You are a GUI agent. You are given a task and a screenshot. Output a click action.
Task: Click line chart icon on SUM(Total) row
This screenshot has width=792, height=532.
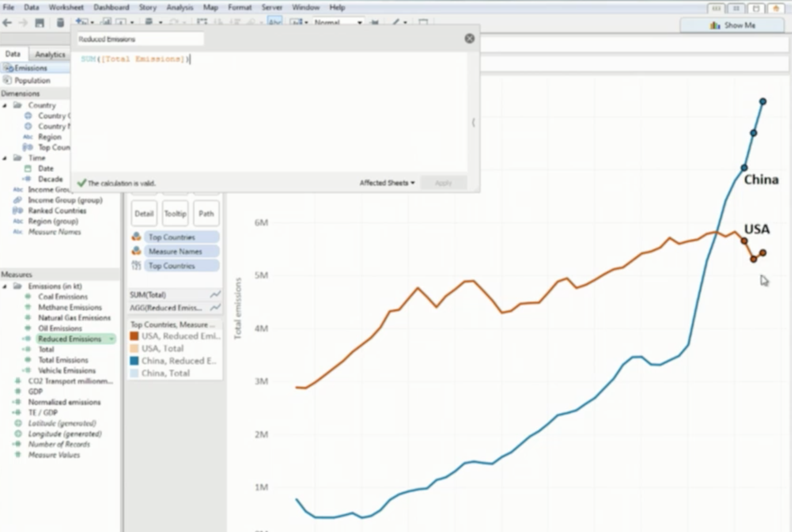tap(215, 295)
